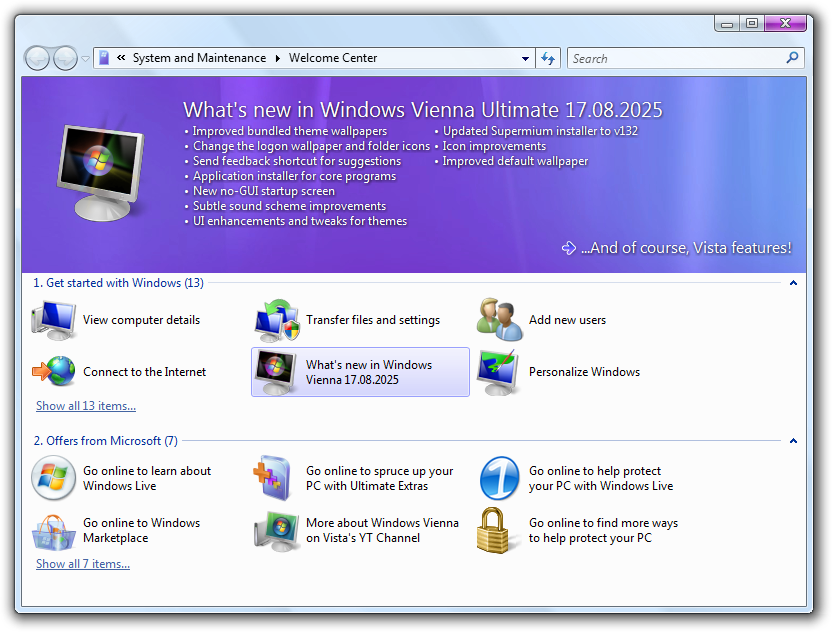Launch Transfer files and settings

pos(277,320)
